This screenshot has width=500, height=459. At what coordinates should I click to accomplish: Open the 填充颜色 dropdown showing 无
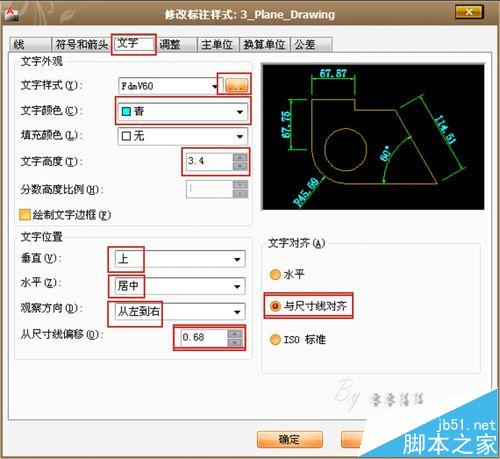pyautogui.click(x=183, y=136)
